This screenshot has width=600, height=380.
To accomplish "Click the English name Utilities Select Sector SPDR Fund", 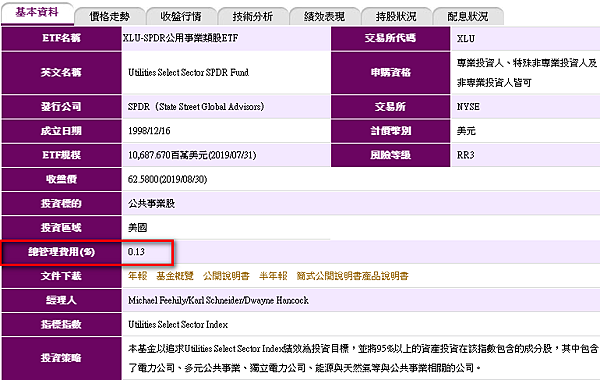I will click(188, 72).
